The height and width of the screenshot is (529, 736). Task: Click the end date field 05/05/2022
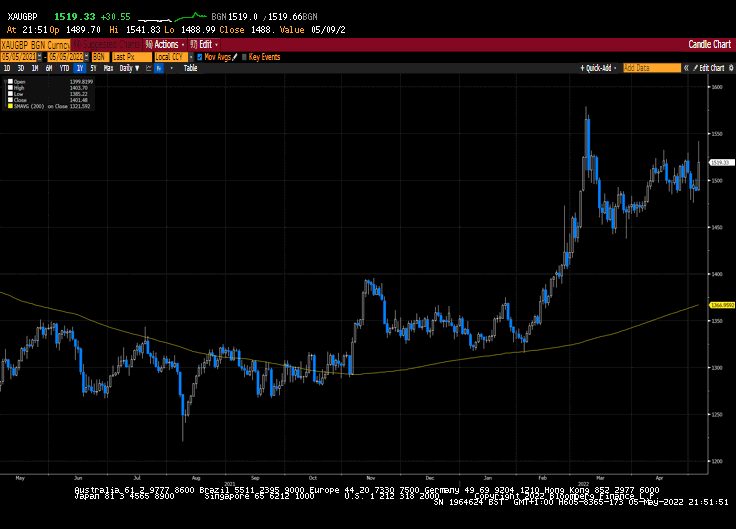(x=66, y=57)
